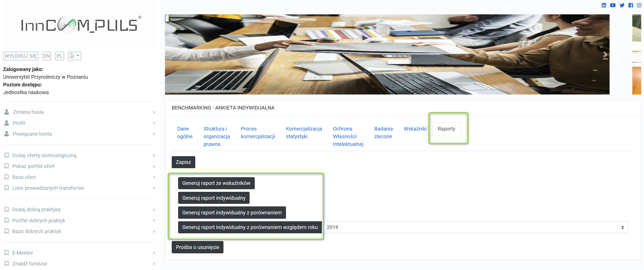The image size is (644, 270).
Task: Click the user icon beside Profil
Action: click(7, 123)
